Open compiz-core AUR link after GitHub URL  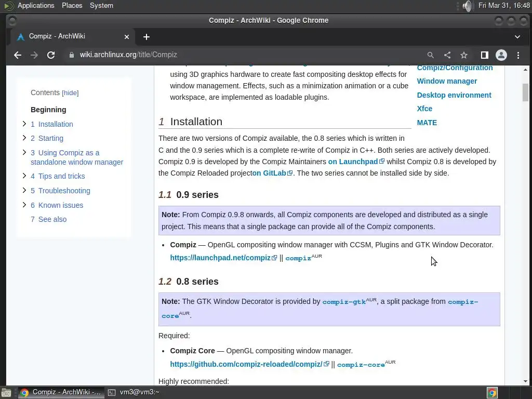pyautogui.click(x=361, y=365)
